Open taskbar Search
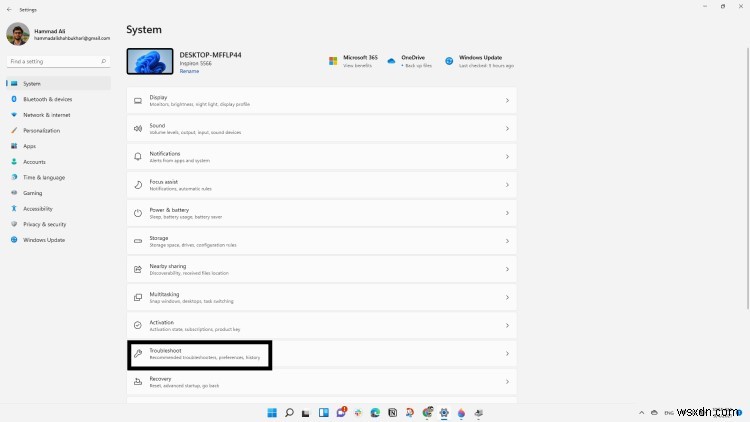The width and height of the screenshot is (750, 422). (289, 412)
